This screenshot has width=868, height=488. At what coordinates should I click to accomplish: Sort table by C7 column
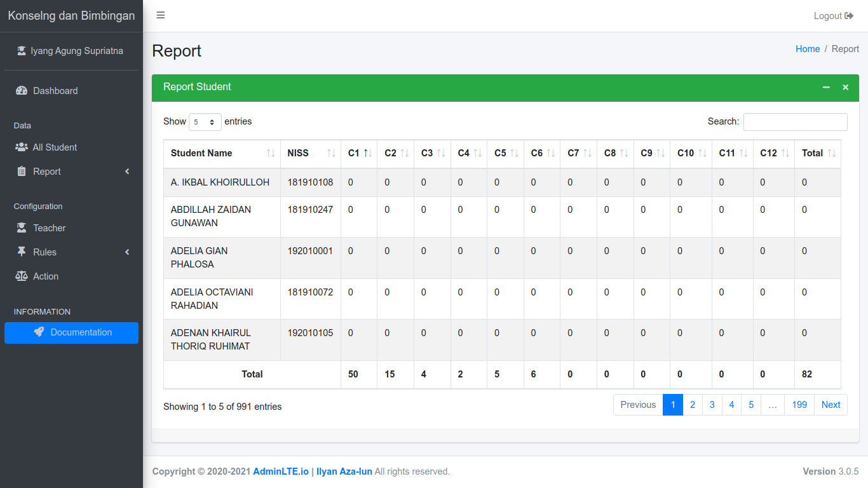(x=579, y=154)
